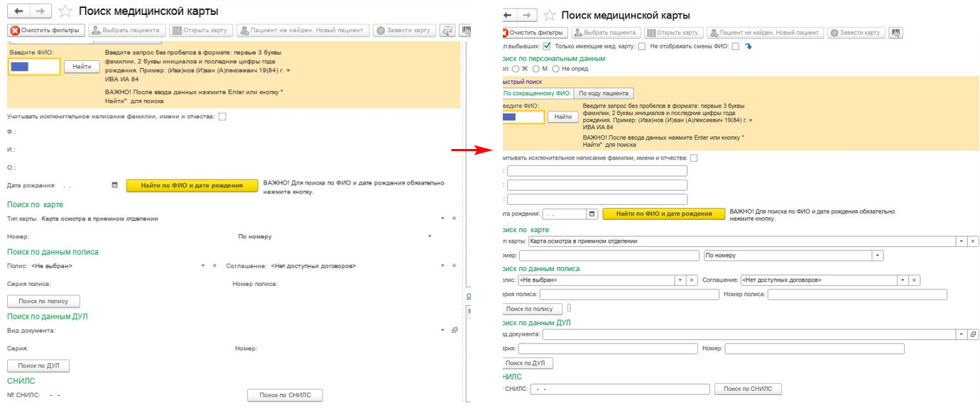Click the СНИЛС number input in the right window
The width and height of the screenshot is (980, 408).
click(620, 389)
